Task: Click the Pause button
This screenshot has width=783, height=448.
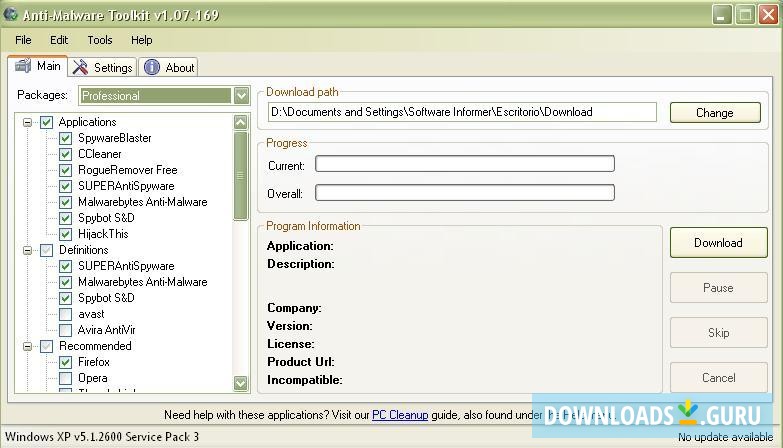Action: (x=719, y=288)
